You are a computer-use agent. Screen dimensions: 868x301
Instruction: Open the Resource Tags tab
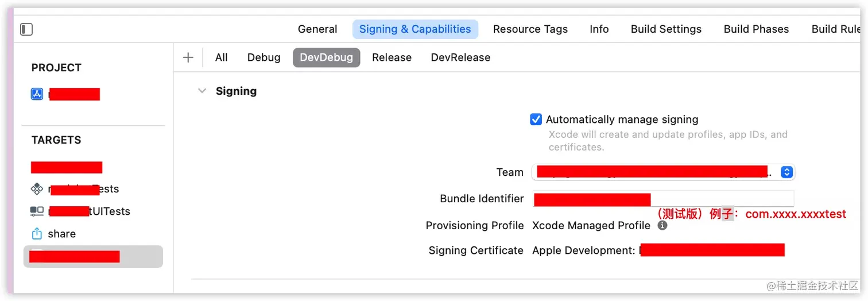(x=530, y=29)
